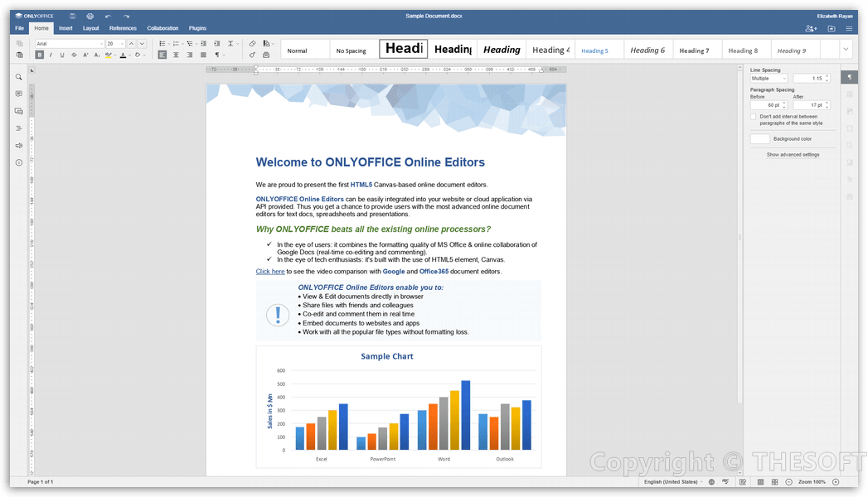Click the clear style eraser icon
The width and height of the screenshot is (868, 497).
point(251,44)
